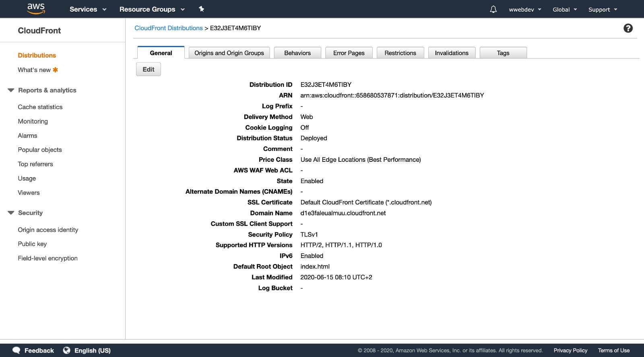Click the CloudFront sidebar title
The image size is (644, 357).
(39, 31)
